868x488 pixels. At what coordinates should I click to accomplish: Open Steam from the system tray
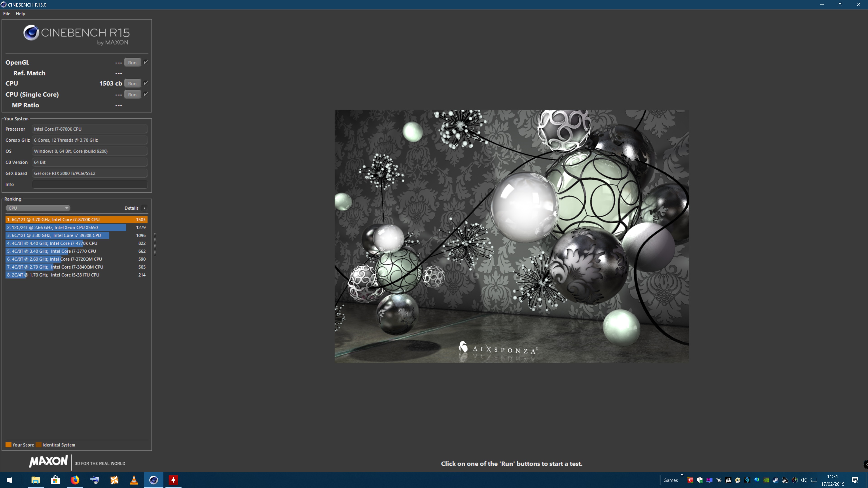tap(776, 480)
